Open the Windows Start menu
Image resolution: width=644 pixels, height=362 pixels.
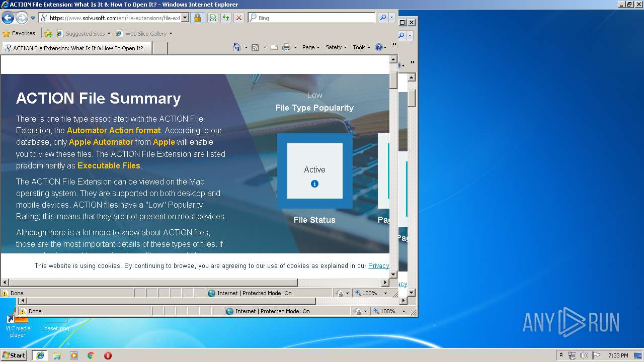tap(14, 355)
